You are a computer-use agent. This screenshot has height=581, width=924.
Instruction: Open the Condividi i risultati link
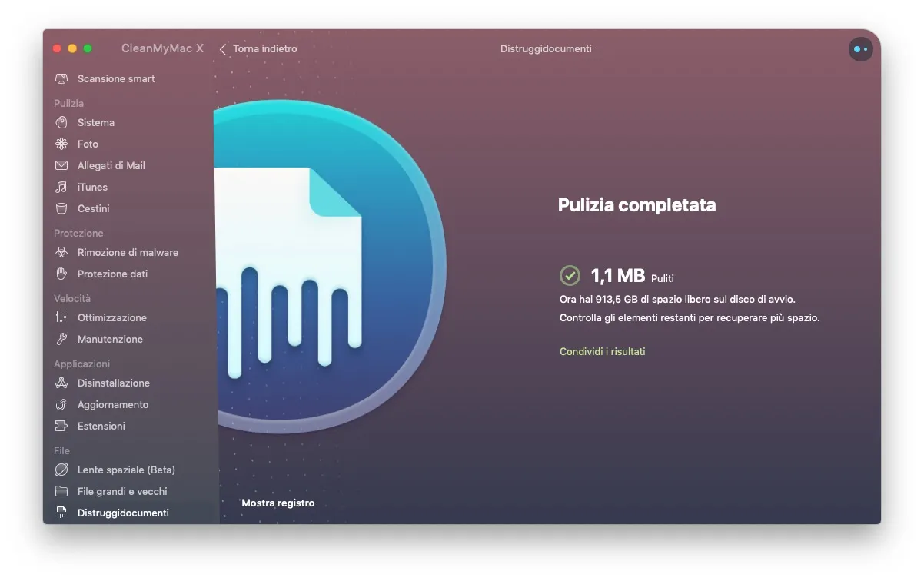tap(602, 351)
